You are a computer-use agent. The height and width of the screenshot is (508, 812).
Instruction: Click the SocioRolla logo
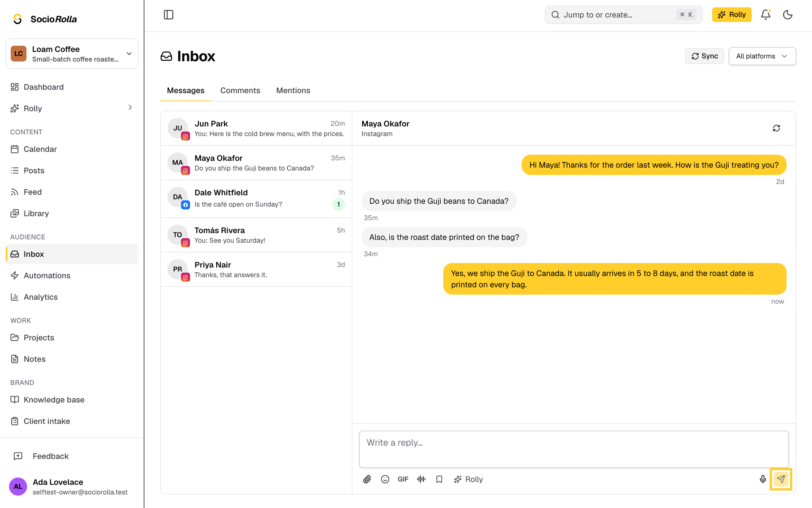(45, 19)
